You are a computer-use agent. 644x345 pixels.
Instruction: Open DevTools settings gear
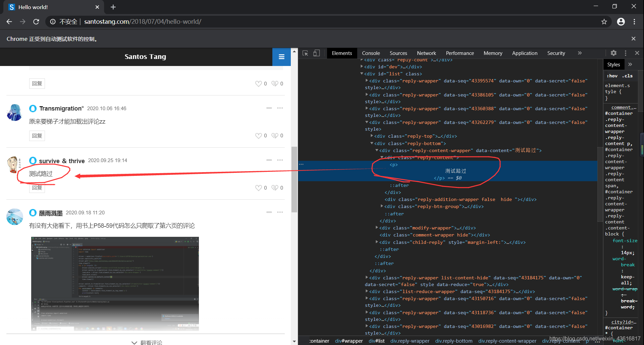613,53
